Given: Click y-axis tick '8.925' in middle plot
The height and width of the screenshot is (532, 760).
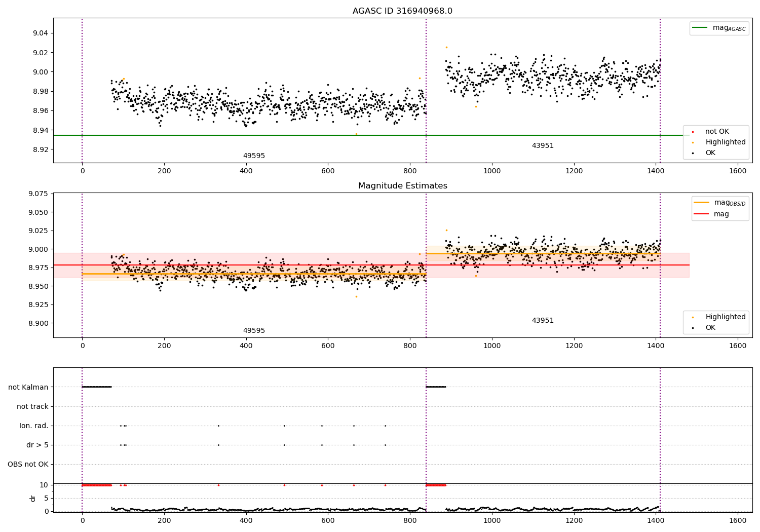Looking at the screenshot, I should (38, 305).
